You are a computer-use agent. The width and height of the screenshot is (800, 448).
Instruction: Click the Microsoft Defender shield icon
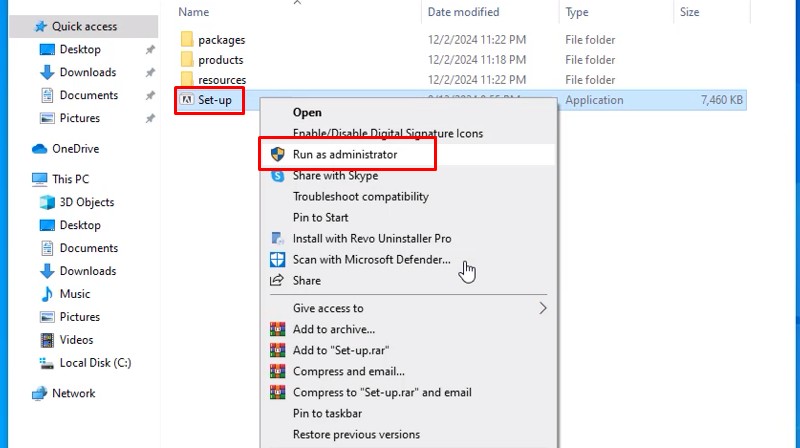click(277, 260)
